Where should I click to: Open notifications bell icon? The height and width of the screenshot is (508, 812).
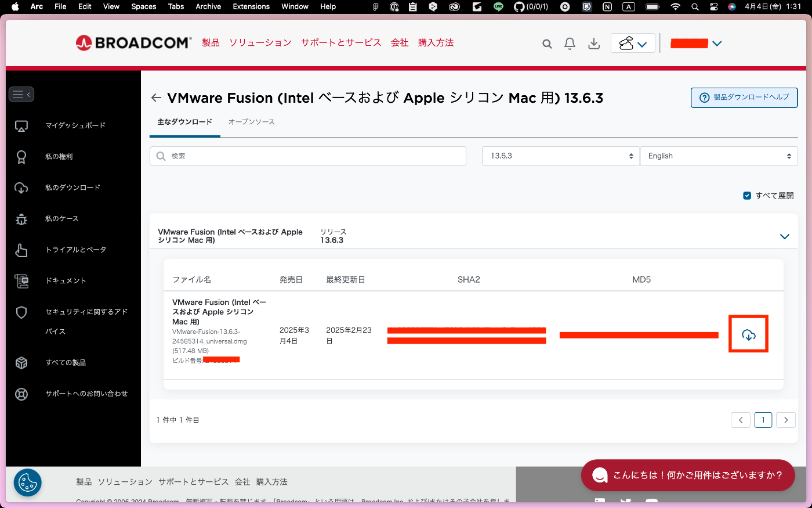tap(570, 44)
